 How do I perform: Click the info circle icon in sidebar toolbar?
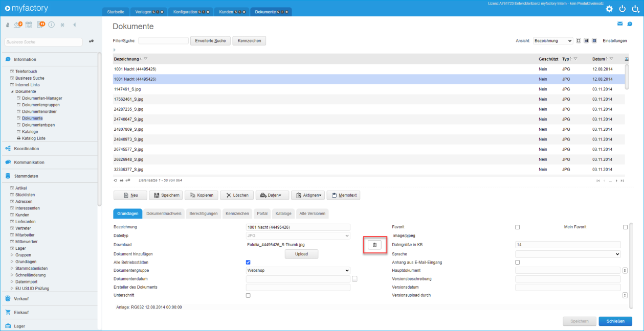[52, 25]
